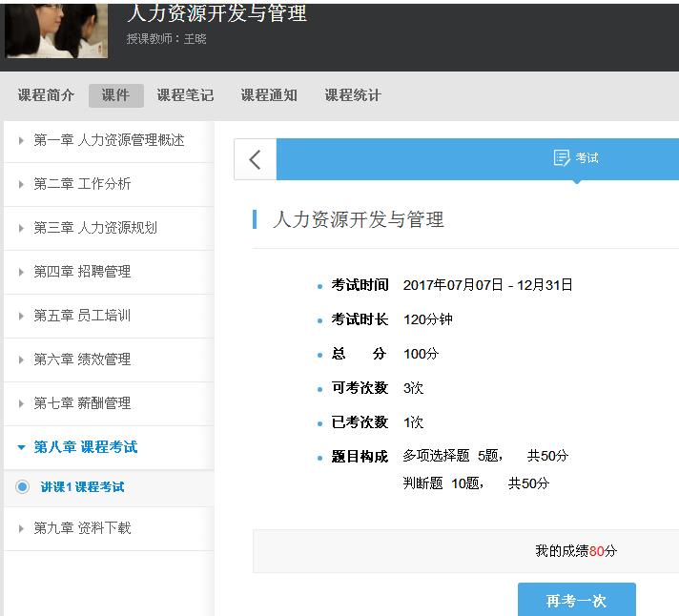Open 第五章 员工培训 chapter
The height and width of the screenshot is (616, 679).
click(82, 316)
